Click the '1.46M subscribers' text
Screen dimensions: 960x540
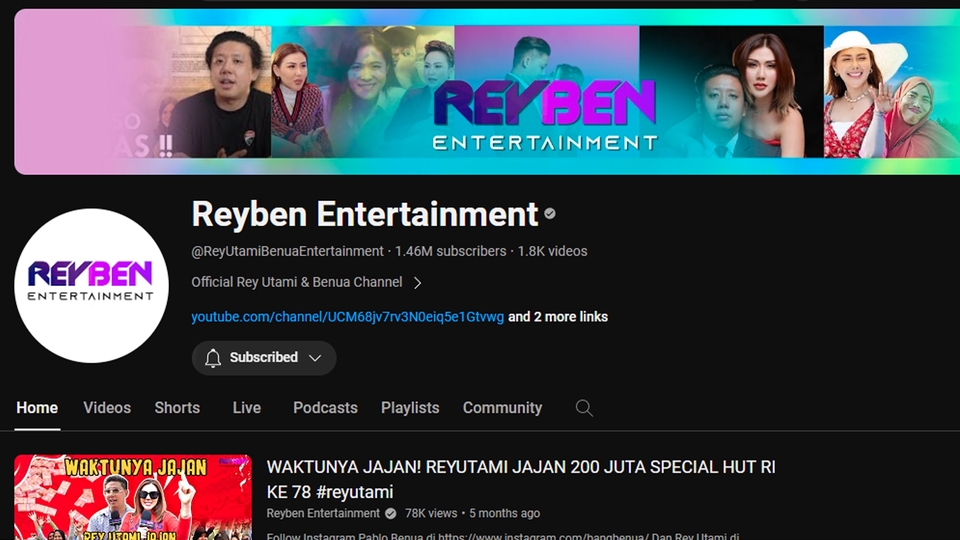(x=451, y=252)
